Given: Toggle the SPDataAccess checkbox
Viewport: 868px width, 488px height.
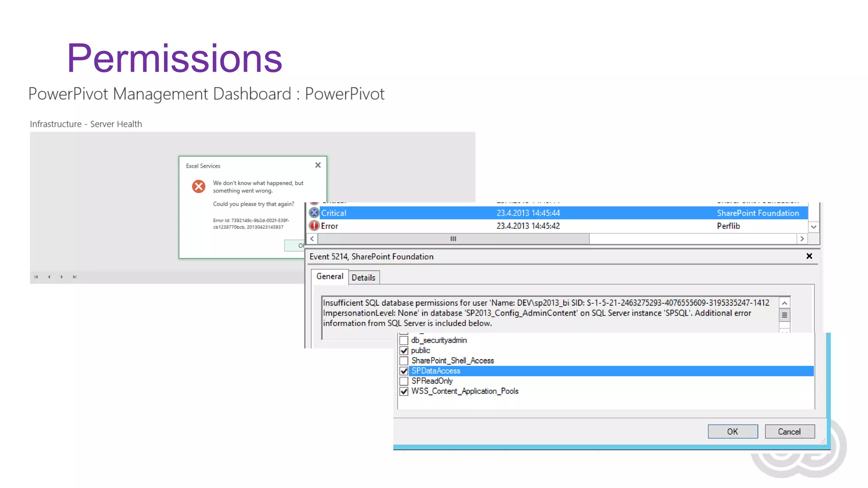Looking at the screenshot, I should 404,371.
